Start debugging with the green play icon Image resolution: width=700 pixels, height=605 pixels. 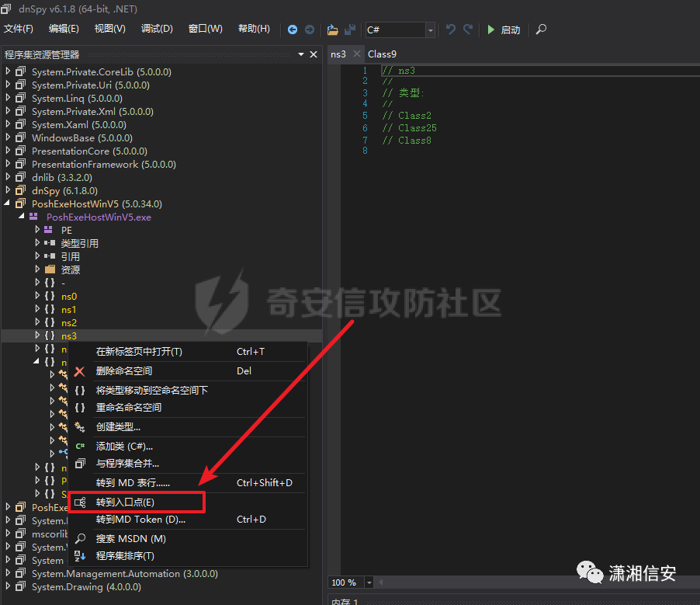tap(491, 30)
